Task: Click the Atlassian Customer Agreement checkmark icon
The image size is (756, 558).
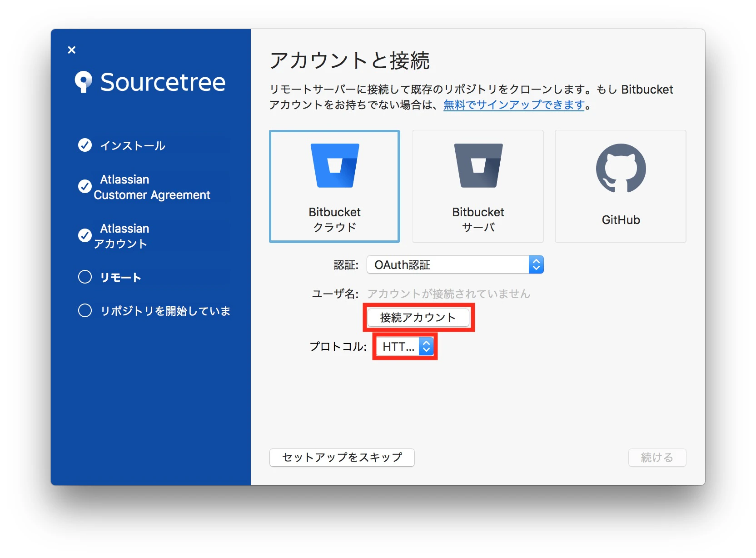Action: tap(85, 186)
